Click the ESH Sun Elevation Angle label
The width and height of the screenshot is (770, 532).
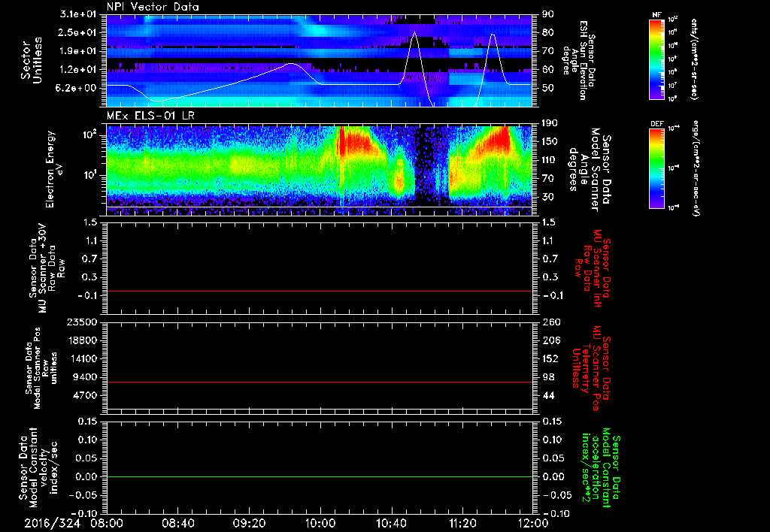(584, 60)
